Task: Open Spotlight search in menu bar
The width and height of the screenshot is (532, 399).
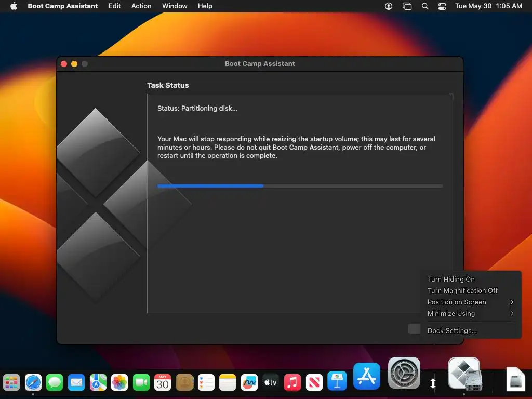Action: (425, 6)
